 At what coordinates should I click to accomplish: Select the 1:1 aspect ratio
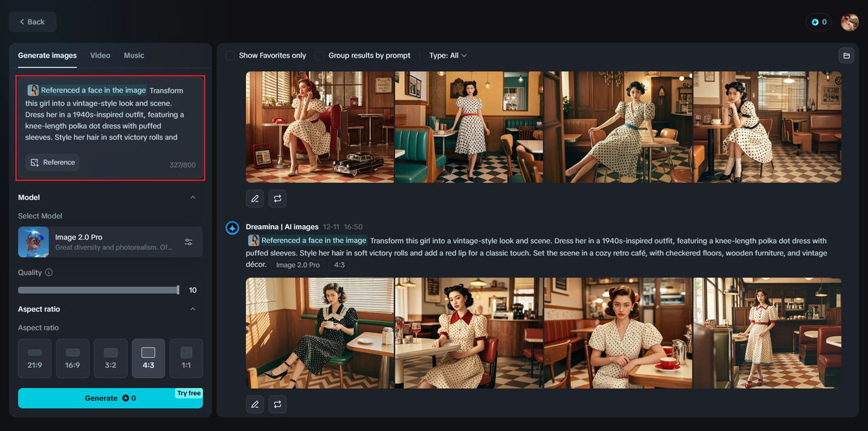pyautogui.click(x=186, y=358)
